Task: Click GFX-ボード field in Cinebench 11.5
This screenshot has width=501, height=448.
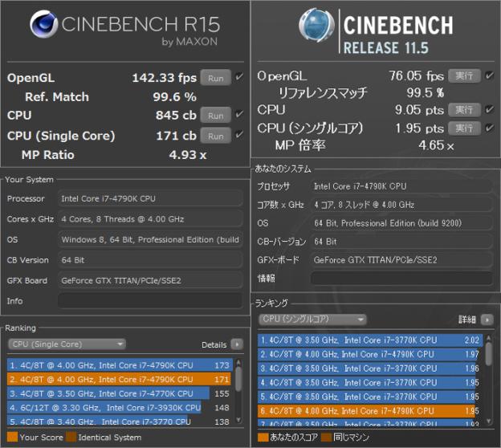Action: (x=401, y=260)
